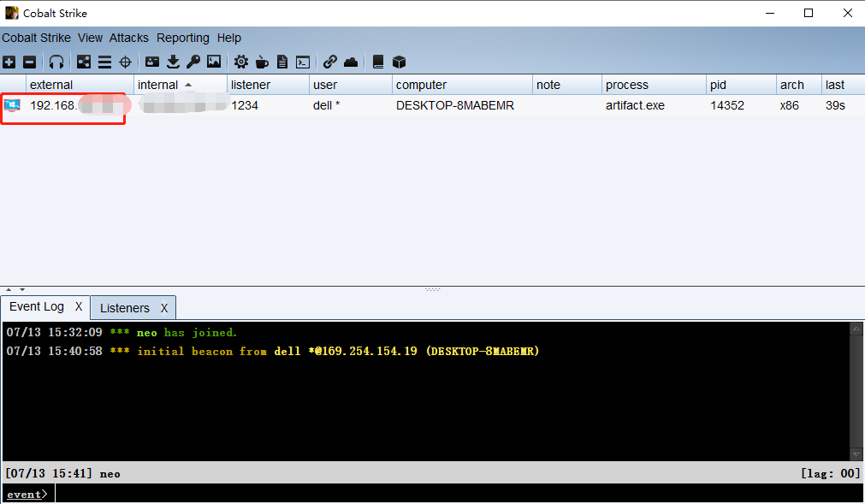Click the 'neo has joined' log line
Screen dimensions: 865x504
[121, 333]
